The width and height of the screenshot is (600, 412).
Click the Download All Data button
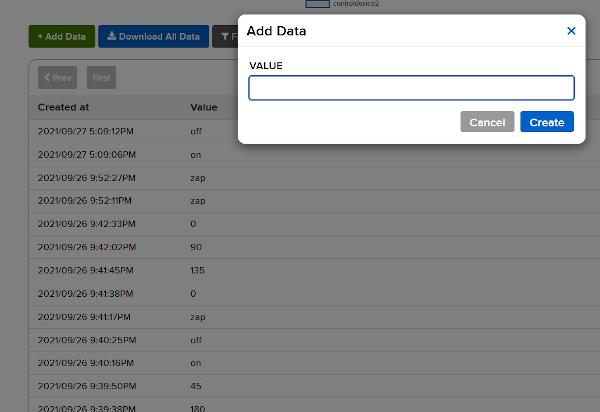pyautogui.click(x=154, y=37)
